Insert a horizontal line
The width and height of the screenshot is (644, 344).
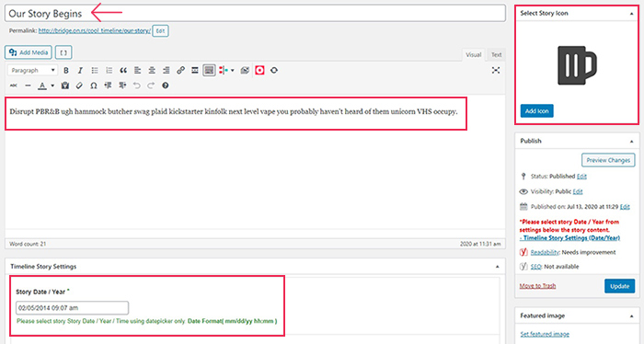coord(28,86)
